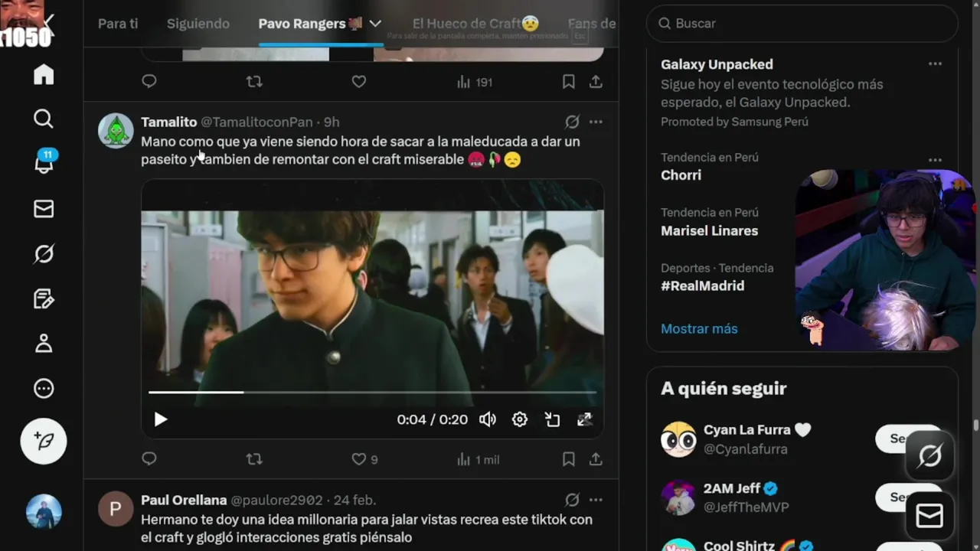
Task: Open Profile person icon in sidebar
Action: (x=44, y=343)
